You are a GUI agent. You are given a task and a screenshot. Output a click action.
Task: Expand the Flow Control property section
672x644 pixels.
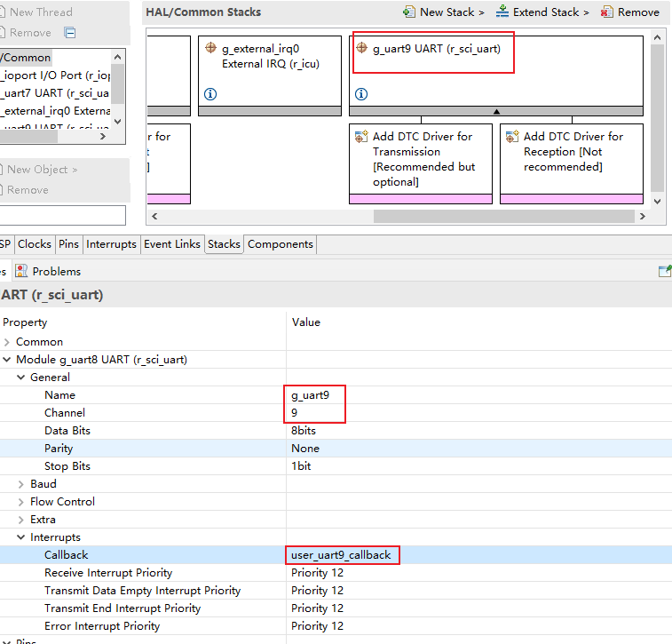(22, 502)
